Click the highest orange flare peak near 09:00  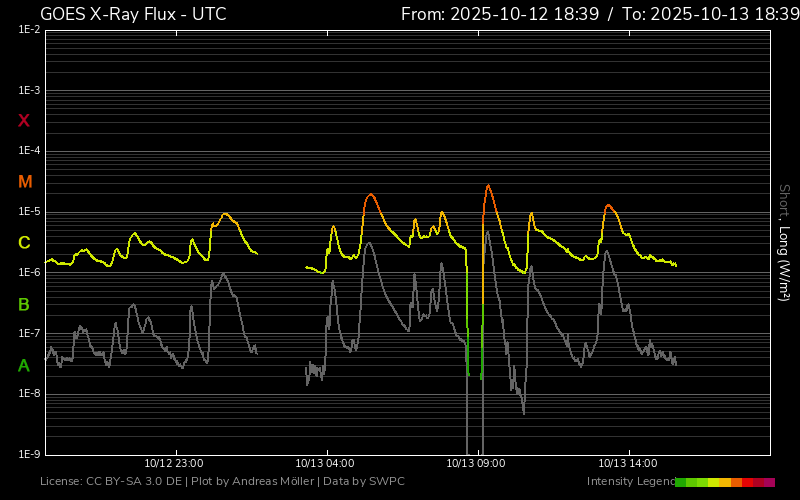click(488, 186)
